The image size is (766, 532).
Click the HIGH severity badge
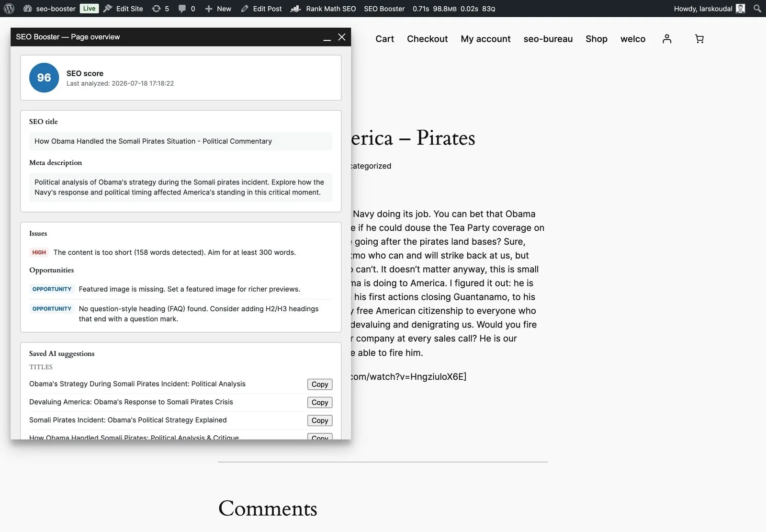39,252
